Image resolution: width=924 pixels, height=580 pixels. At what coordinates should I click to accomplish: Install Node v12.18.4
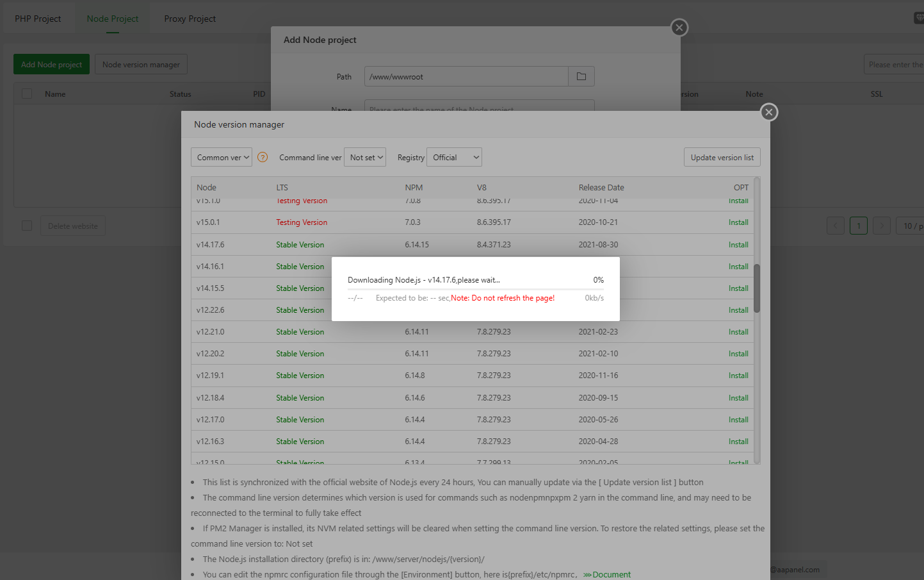[738, 398]
